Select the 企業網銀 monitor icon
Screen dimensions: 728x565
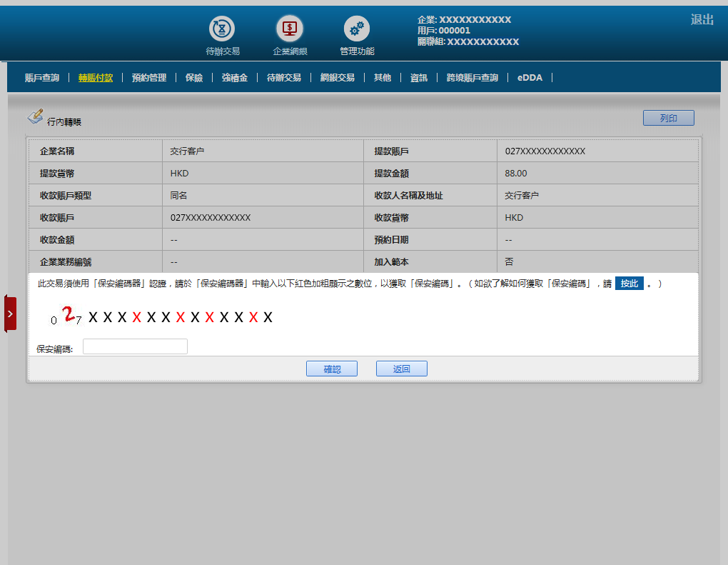[x=290, y=29]
